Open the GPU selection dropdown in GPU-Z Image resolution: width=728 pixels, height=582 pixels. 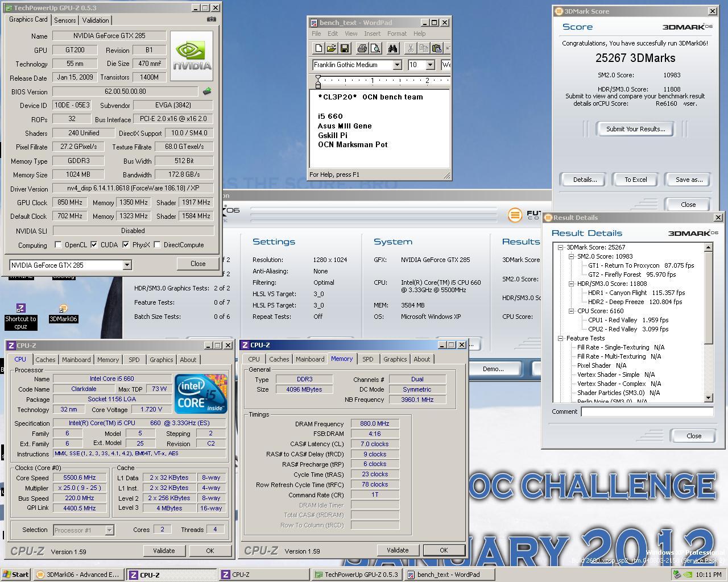click(127, 265)
